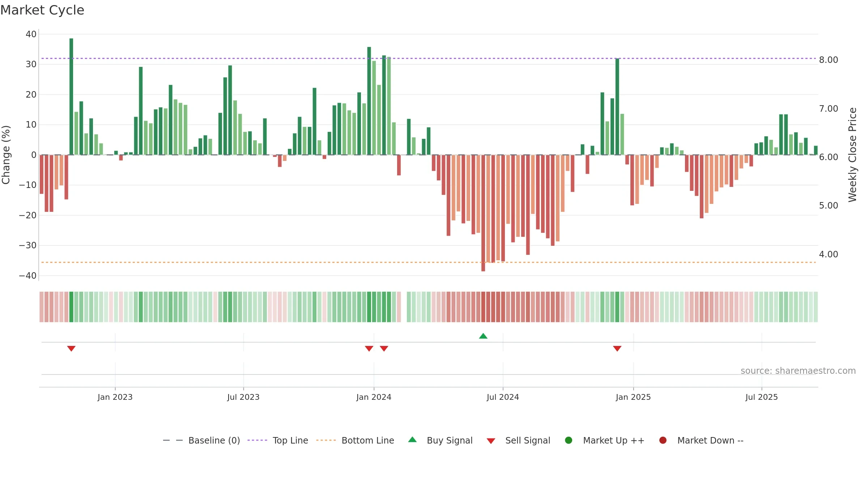This screenshot has height=488, width=868.
Task: Click the Weekly Close Price axis title
Action: [852, 155]
